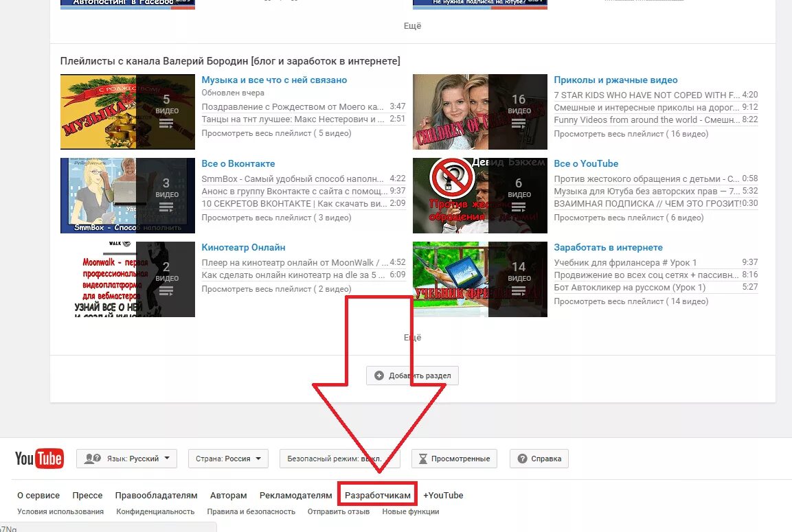Open Приколы и ржачные видео playlist title
Screen dimensions: 792x532
tap(615, 80)
